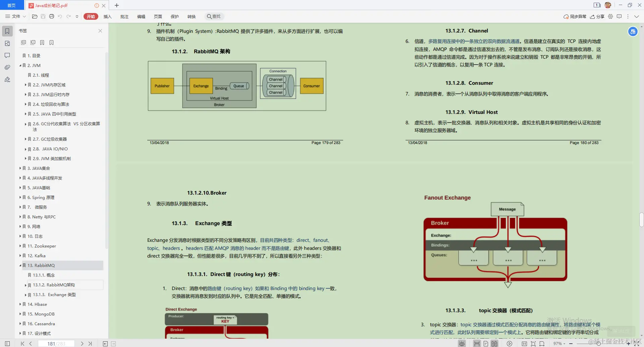Open the 文件 menu dropdown
The image size is (644, 347).
[x=15, y=16]
